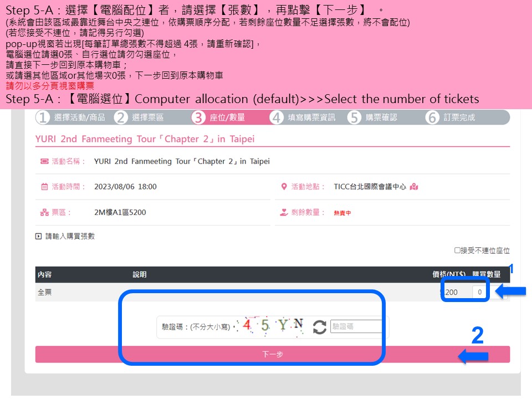
Task: Click the 驗證碼 captcha input field
Action: coord(356,327)
